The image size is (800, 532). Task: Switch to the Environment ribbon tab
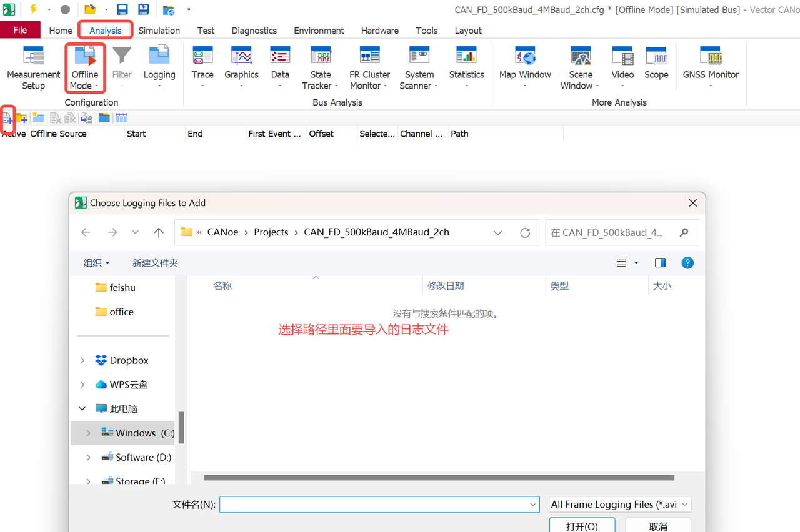click(319, 30)
